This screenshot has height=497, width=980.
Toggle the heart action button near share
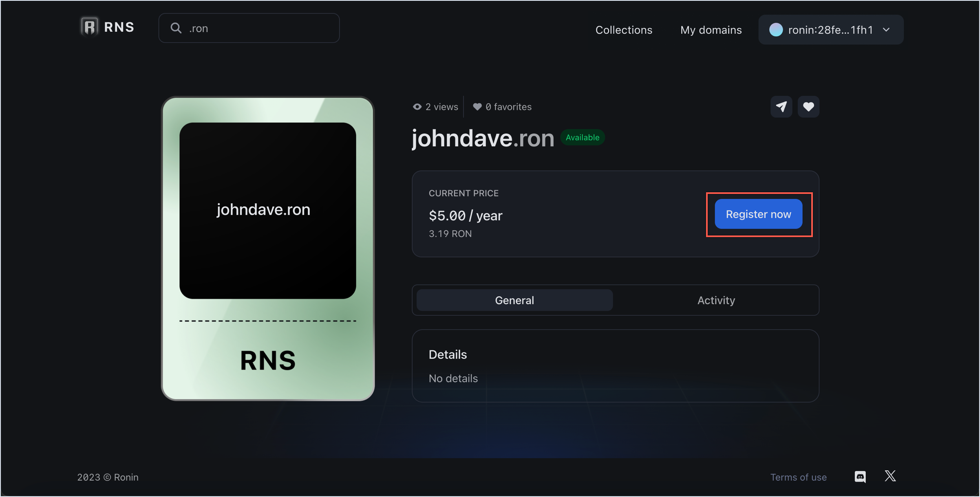[808, 106]
